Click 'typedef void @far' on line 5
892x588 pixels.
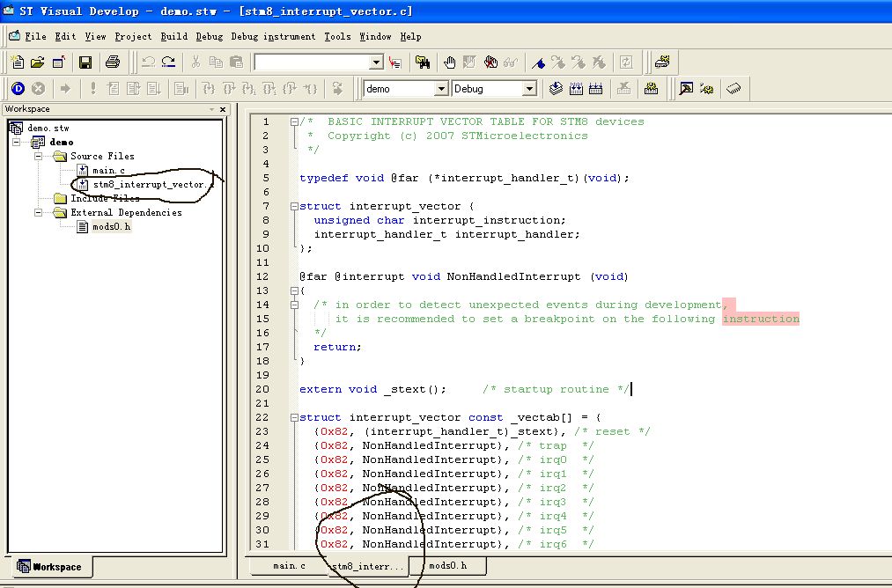pyautogui.click(x=359, y=178)
